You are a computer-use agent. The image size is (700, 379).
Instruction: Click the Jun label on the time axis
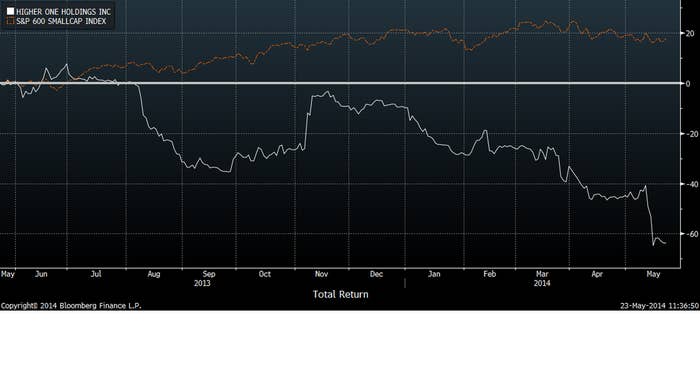41,274
